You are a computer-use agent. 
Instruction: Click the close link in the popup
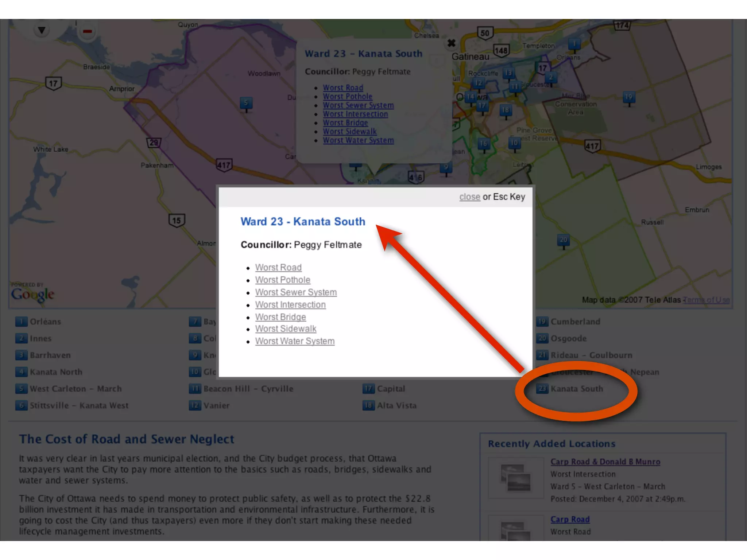pos(469,197)
